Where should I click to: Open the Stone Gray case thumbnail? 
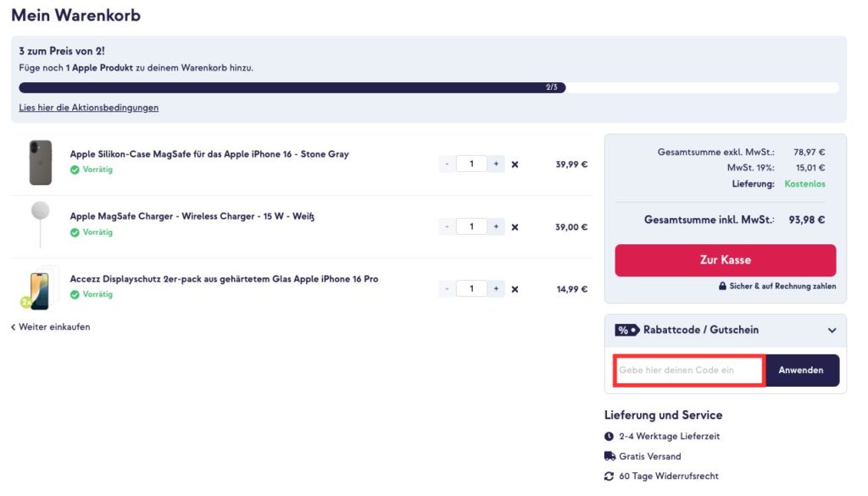click(x=41, y=162)
